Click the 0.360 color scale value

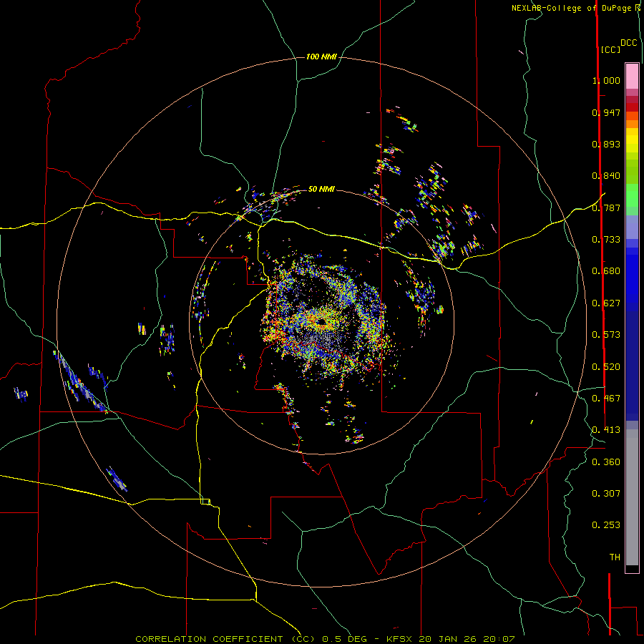606,462
